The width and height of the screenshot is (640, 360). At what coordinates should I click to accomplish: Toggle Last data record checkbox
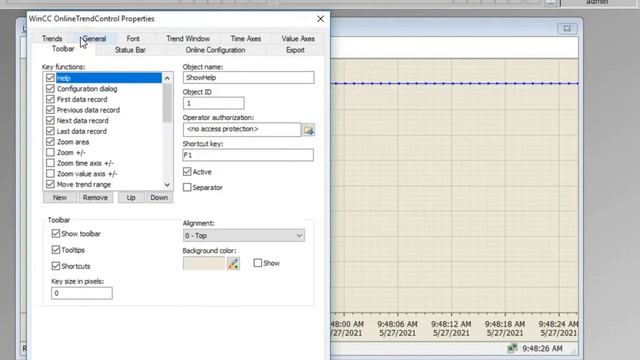click(50, 131)
